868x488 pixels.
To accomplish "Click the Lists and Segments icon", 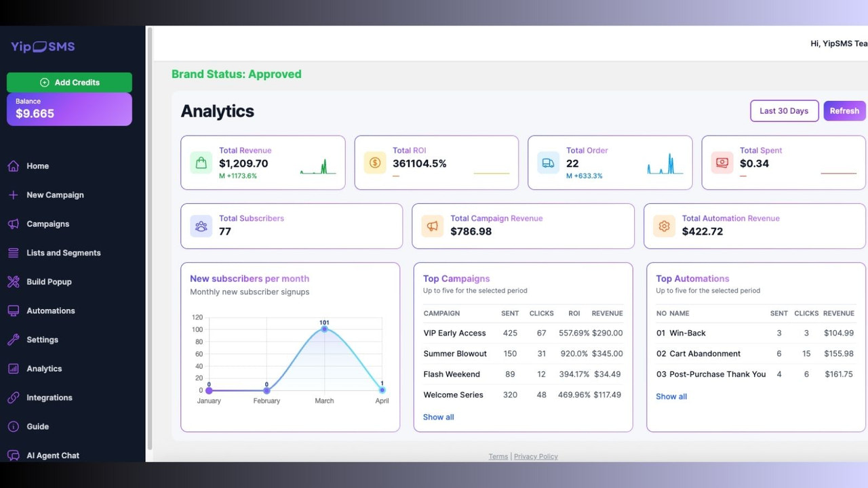I will click(13, 253).
